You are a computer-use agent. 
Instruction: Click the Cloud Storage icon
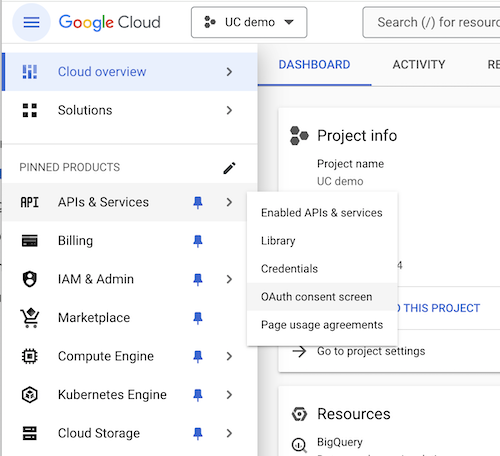click(30, 433)
